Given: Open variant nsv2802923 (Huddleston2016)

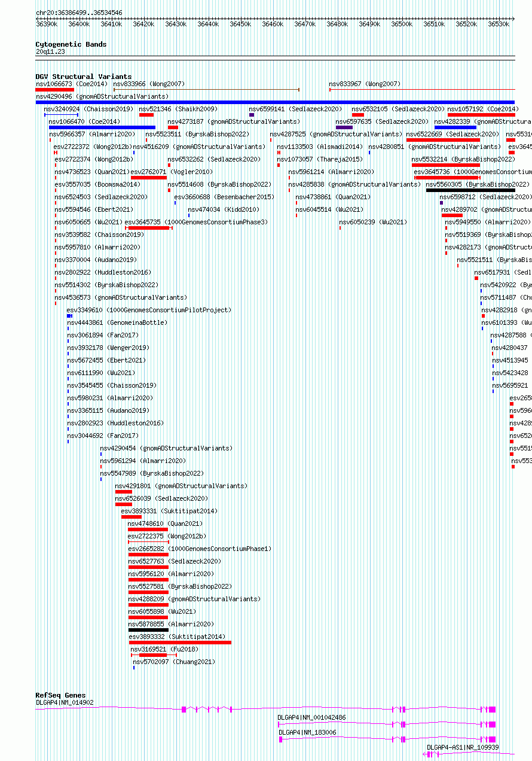Looking at the screenshot, I should click(x=115, y=424).
